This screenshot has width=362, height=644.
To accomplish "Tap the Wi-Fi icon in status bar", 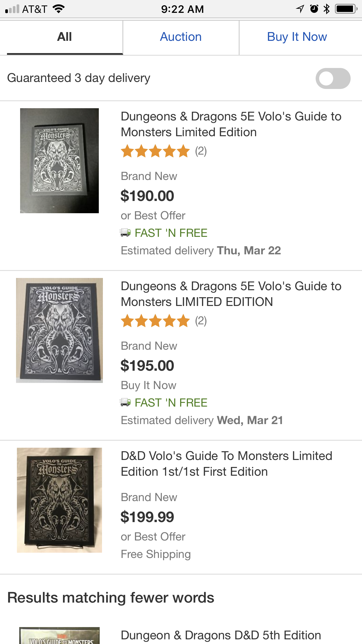I will click(x=59, y=9).
